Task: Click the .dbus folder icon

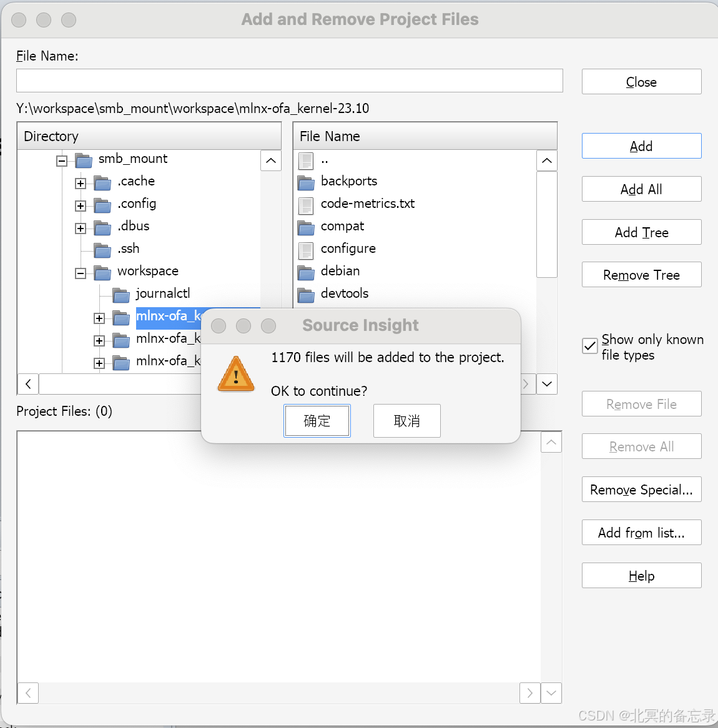Action: [x=102, y=228]
